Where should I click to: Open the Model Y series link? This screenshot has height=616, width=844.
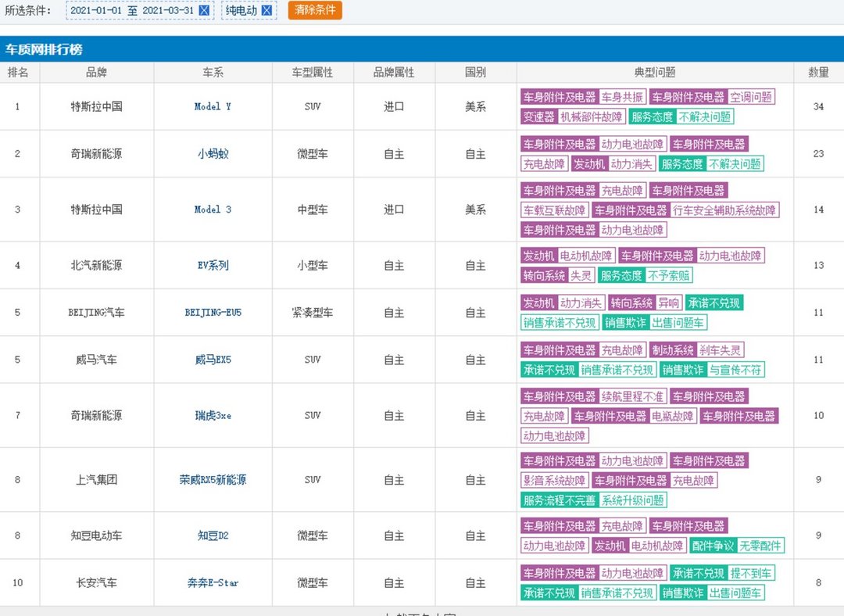tap(213, 106)
